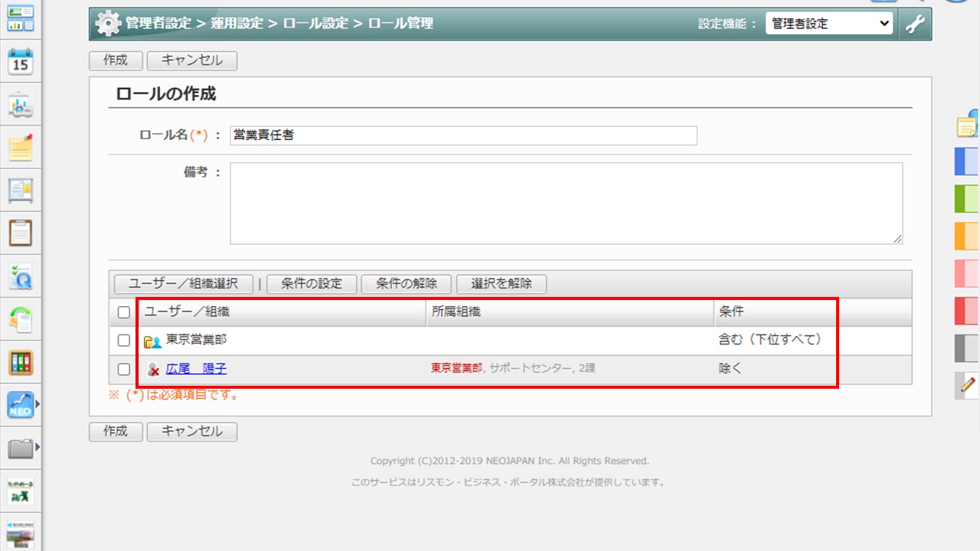Click the wrench settings icon

click(x=915, y=24)
